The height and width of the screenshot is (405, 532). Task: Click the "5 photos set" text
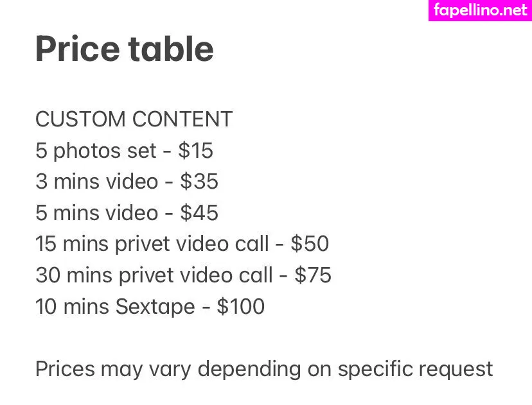point(96,151)
